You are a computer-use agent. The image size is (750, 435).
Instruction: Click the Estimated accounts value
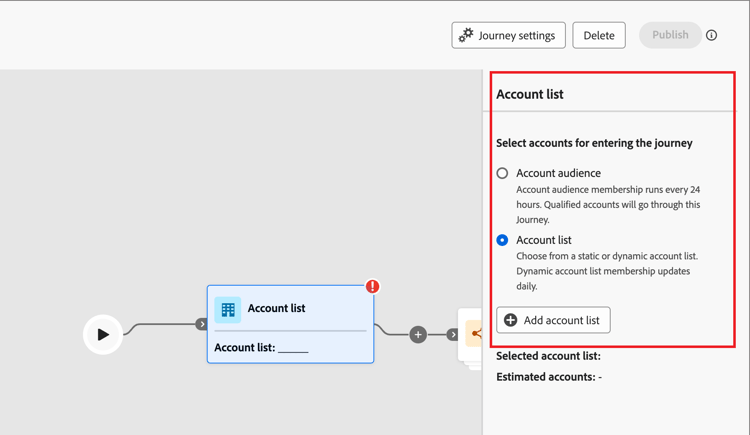599,377
